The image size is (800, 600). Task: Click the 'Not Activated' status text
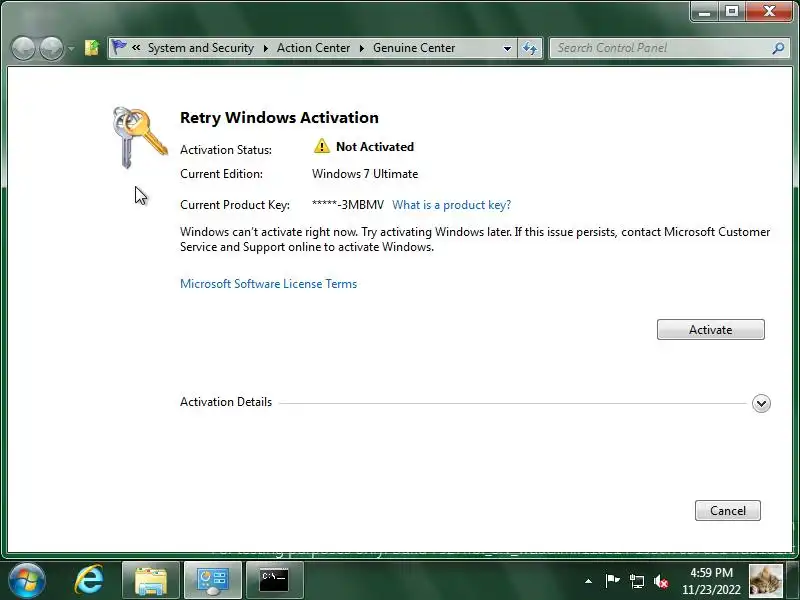374,147
